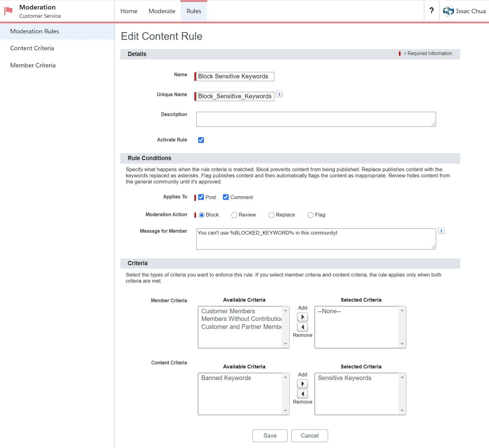The height and width of the screenshot is (448, 489).
Task: Click Issac Chua user name
Action: [x=471, y=11]
